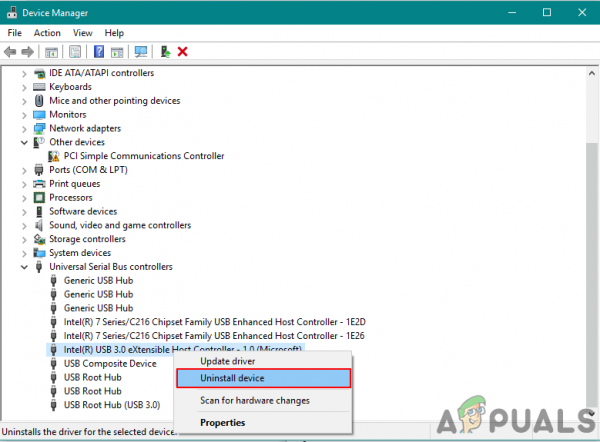Click the Back arrow toolbar icon

pyautogui.click(x=10, y=52)
